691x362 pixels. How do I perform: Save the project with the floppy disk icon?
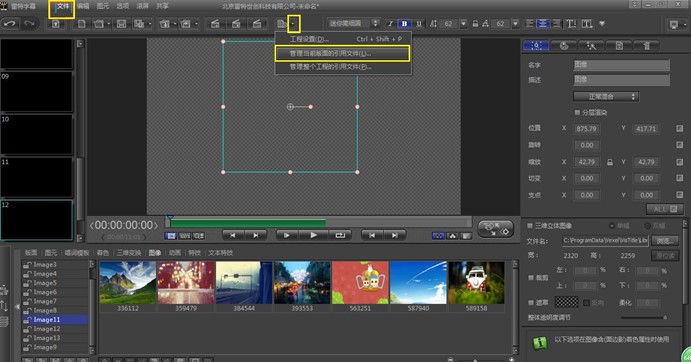121,24
